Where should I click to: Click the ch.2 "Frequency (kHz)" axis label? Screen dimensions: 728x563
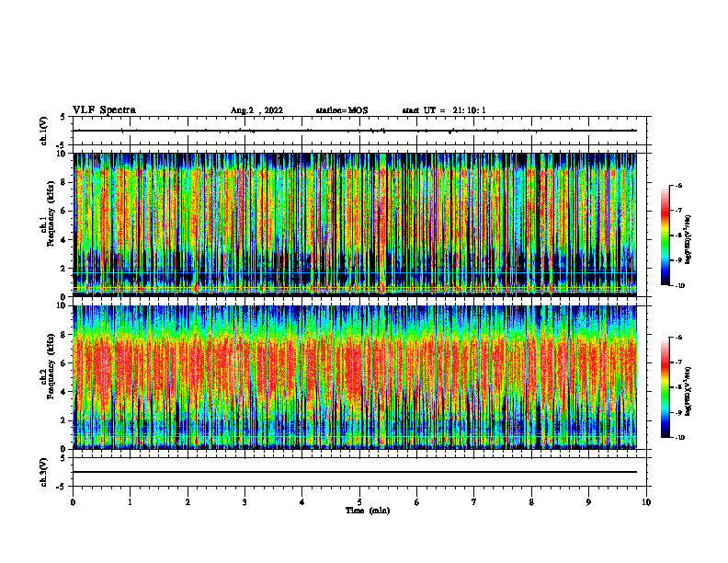[51, 365]
